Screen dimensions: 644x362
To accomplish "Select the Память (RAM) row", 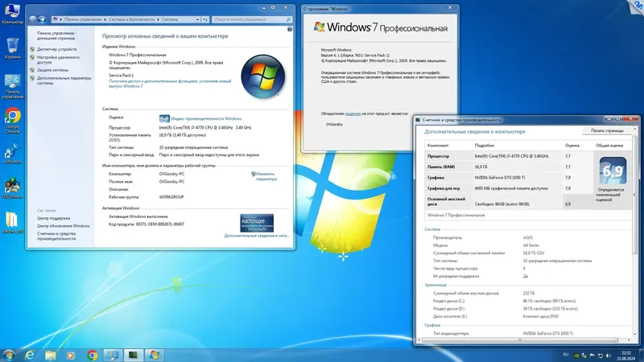I will click(x=509, y=167).
